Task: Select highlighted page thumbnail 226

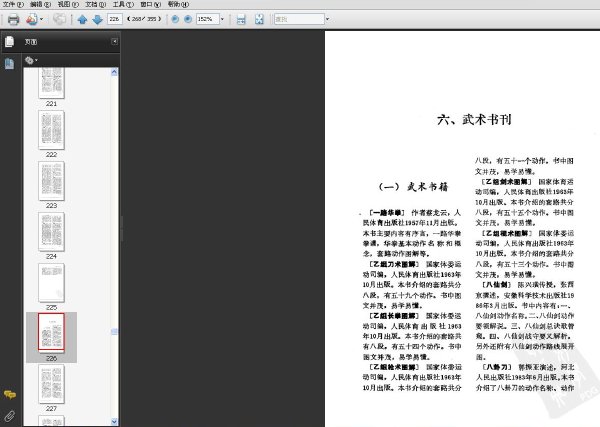Action: 51,332
